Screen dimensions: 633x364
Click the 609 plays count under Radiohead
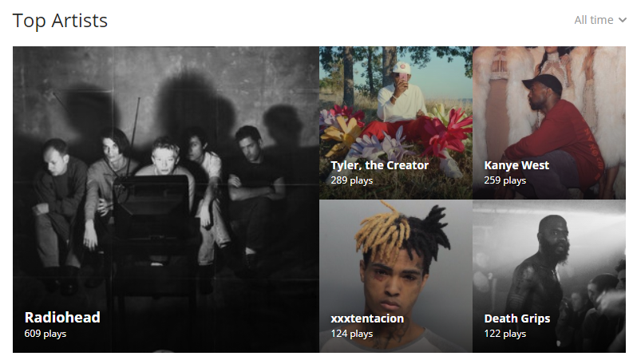[x=45, y=334]
